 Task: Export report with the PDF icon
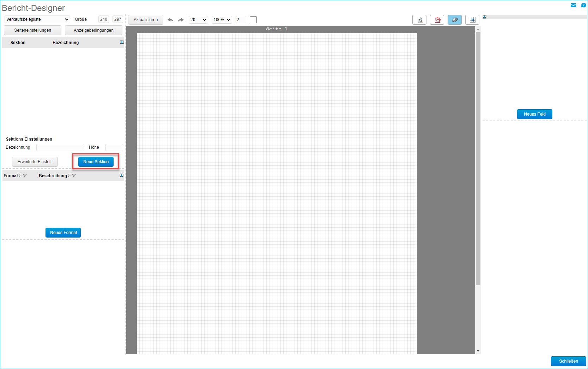pyautogui.click(x=437, y=20)
